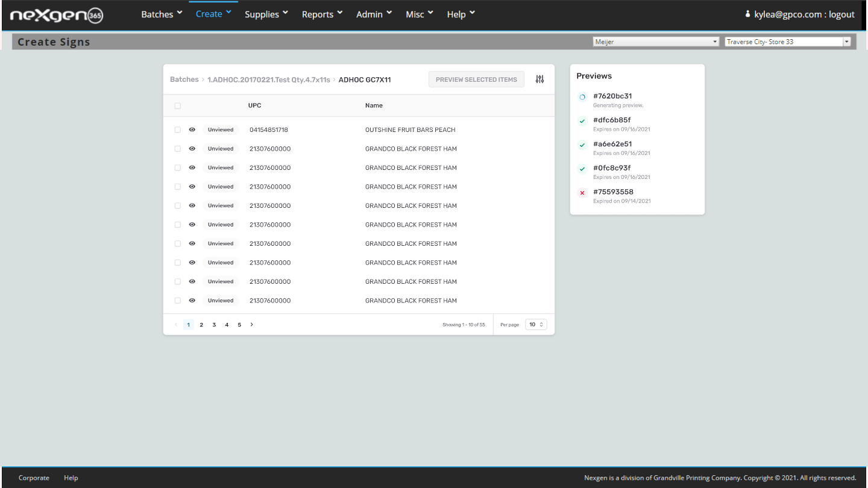
Task: Go to page 3
Action: pyautogui.click(x=214, y=325)
